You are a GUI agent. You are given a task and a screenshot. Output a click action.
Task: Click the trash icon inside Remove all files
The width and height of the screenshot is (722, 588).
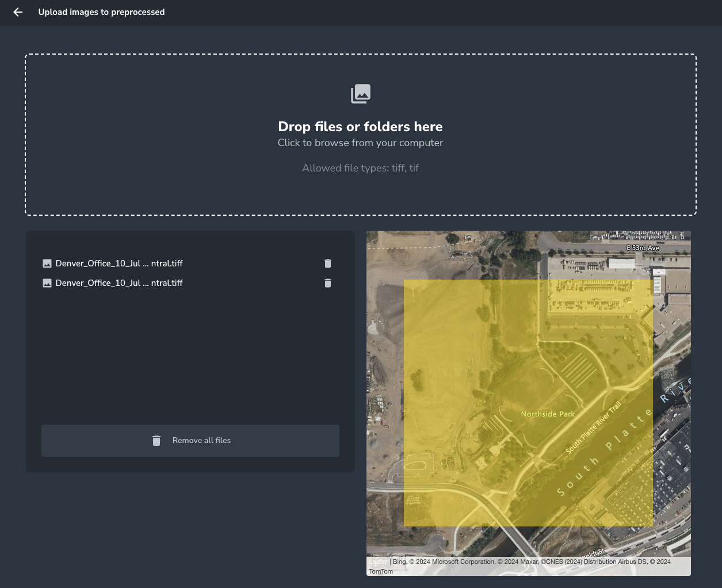click(x=156, y=441)
